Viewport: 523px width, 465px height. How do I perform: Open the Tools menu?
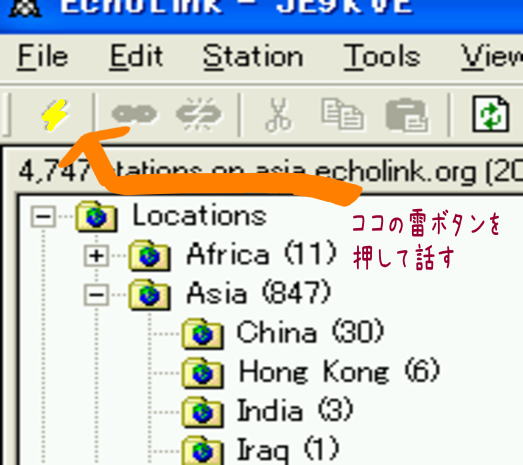coord(382,57)
